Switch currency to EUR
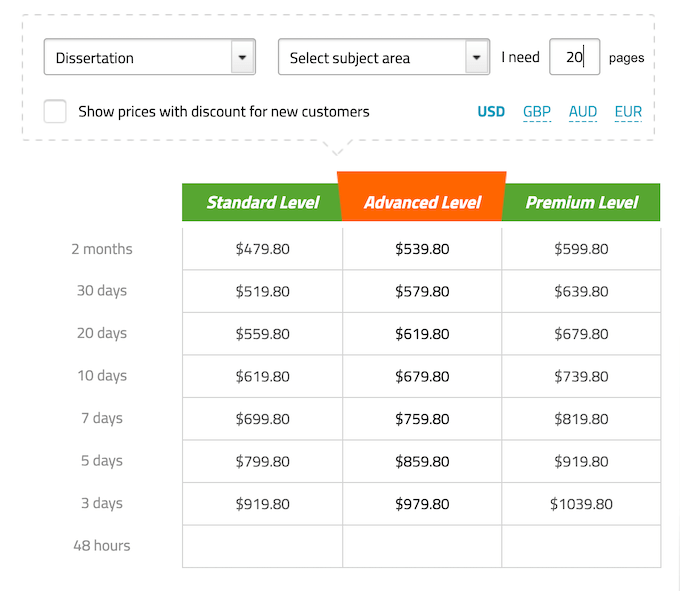Screen dimensions: 680x591 628,112
